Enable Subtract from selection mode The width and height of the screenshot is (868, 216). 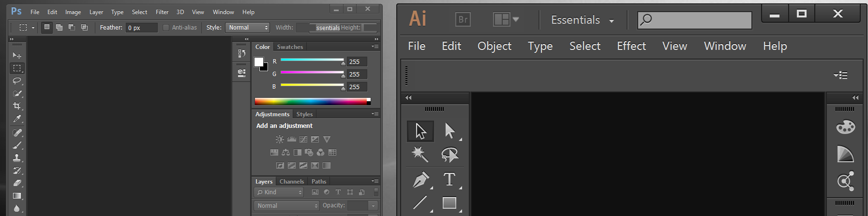[72, 28]
